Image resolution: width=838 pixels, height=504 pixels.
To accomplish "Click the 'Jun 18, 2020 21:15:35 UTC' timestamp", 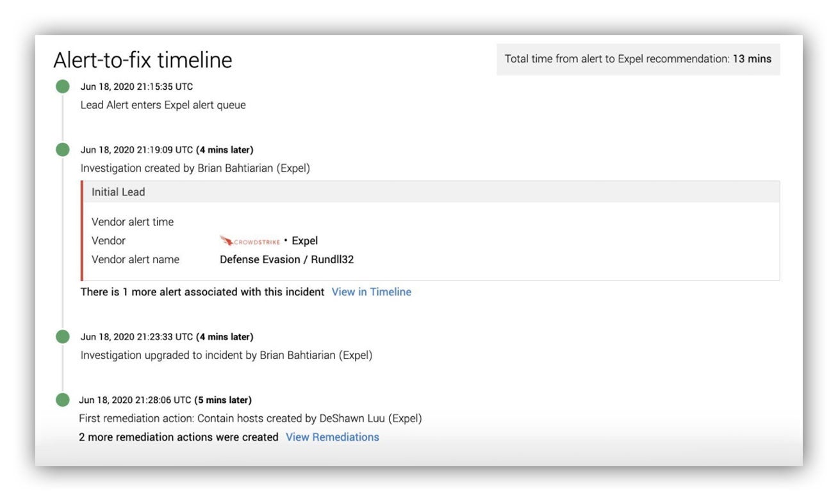I will pyautogui.click(x=136, y=86).
